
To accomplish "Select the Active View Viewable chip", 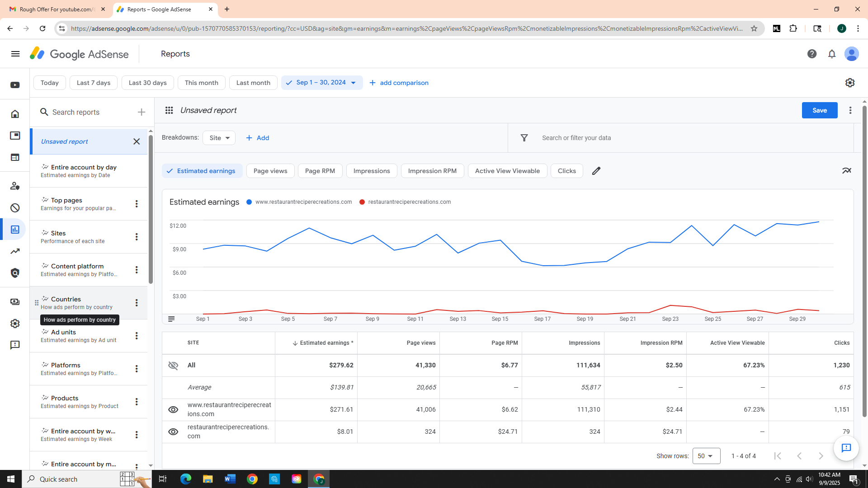I will click(x=507, y=171).
